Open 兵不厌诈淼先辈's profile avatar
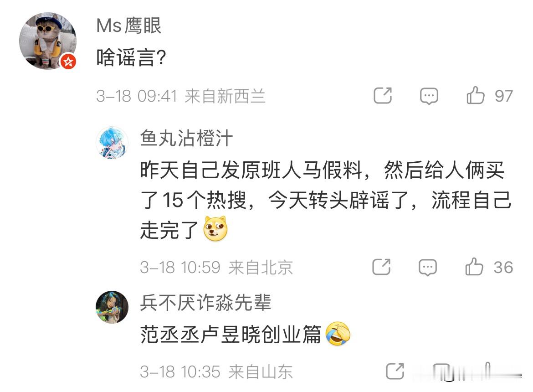 (112, 307)
